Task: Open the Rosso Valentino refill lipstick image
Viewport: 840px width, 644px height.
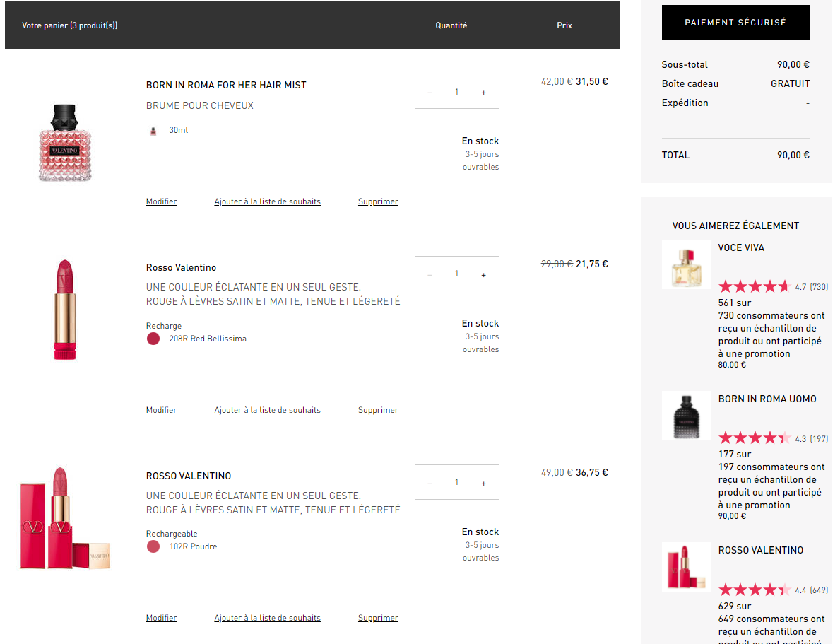Action: coord(65,310)
